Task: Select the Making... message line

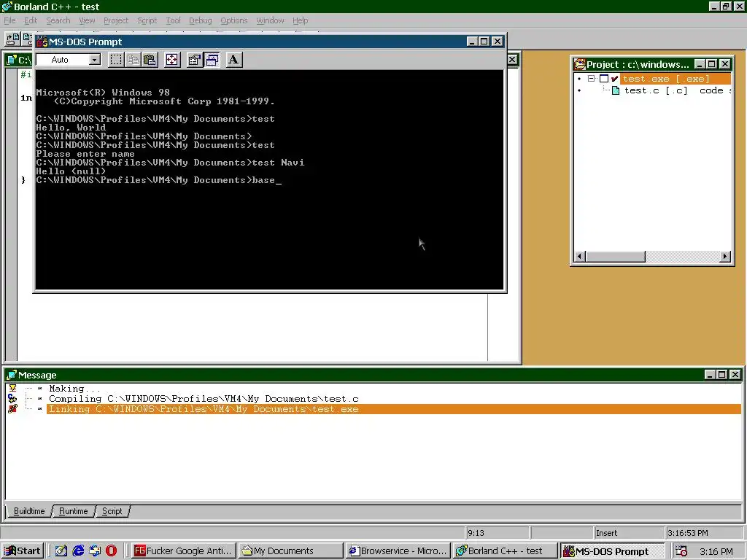Action: click(x=75, y=389)
